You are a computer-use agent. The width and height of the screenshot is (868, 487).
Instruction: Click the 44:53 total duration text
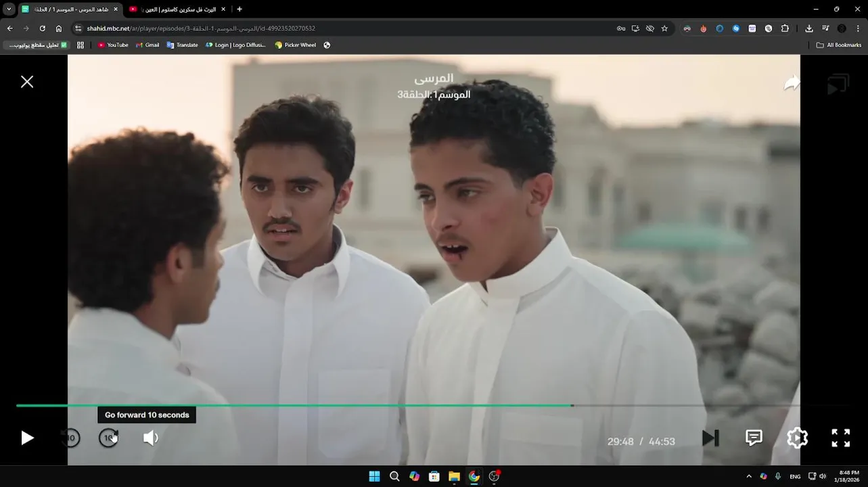[662, 442]
